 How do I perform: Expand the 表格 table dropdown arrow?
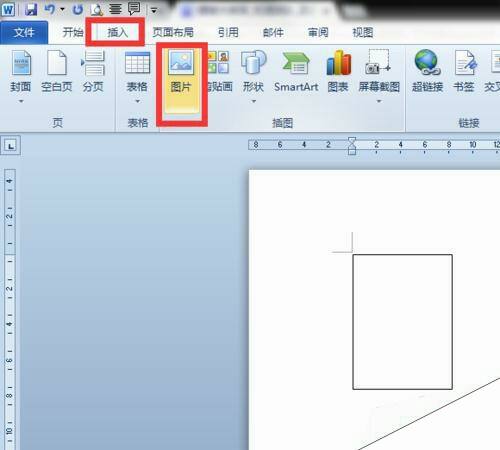point(137,101)
